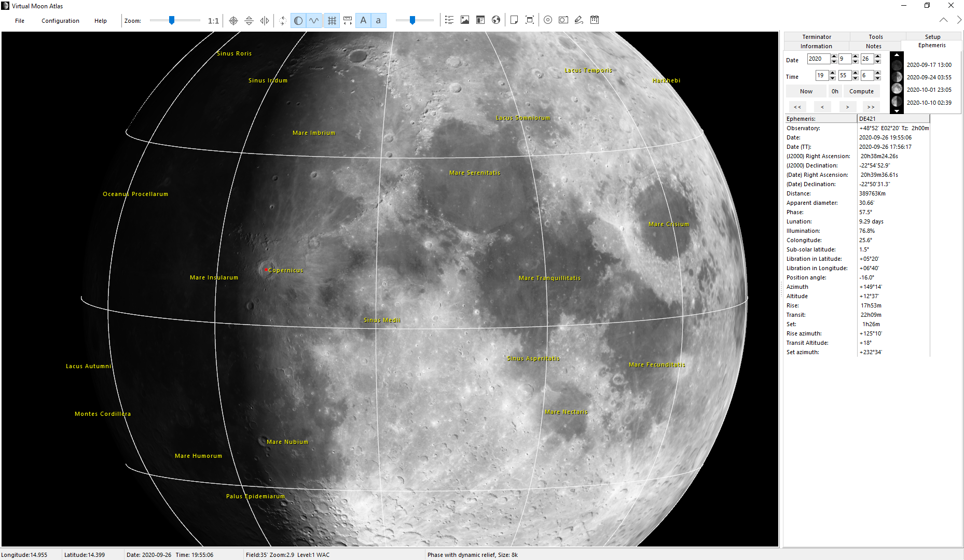Click the << step back button
Image resolution: width=964 pixels, height=560 pixels.
pyautogui.click(x=797, y=107)
